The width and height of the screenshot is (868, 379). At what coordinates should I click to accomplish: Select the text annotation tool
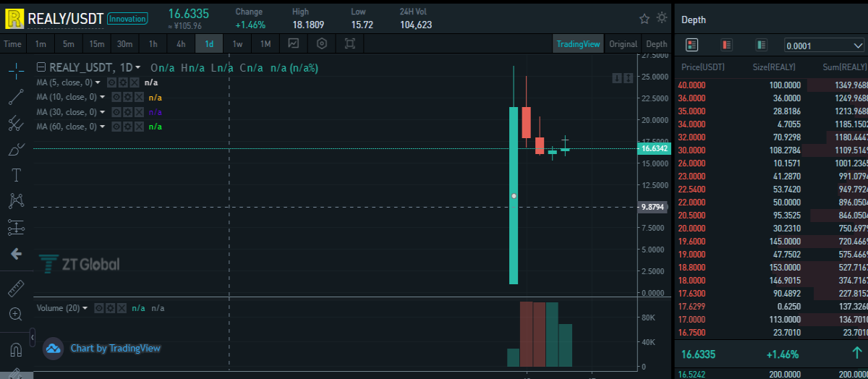pyautogui.click(x=16, y=175)
